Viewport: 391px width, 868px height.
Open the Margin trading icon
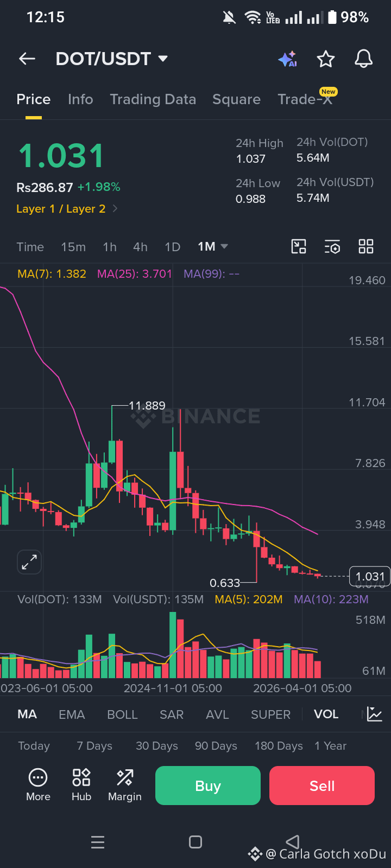tap(125, 785)
